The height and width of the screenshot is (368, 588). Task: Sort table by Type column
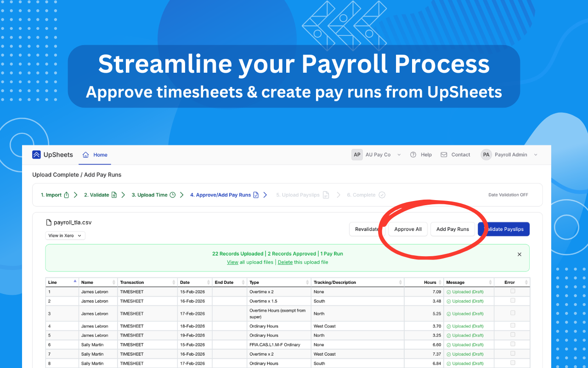click(x=279, y=282)
